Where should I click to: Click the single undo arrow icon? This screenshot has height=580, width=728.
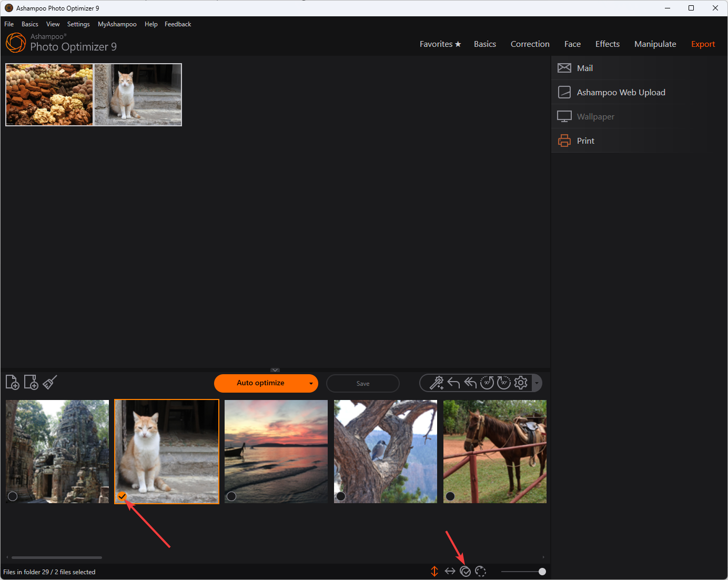tap(453, 383)
